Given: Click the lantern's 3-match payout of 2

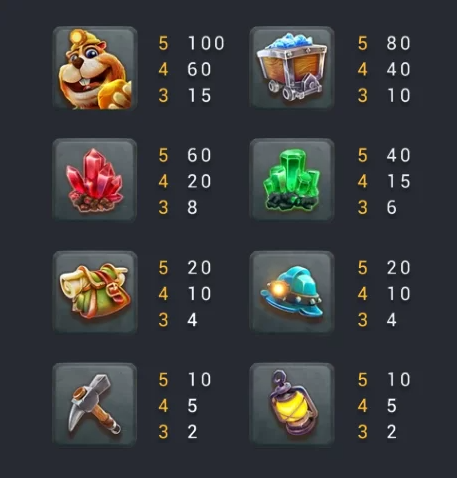Looking at the screenshot, I should 392,432.
